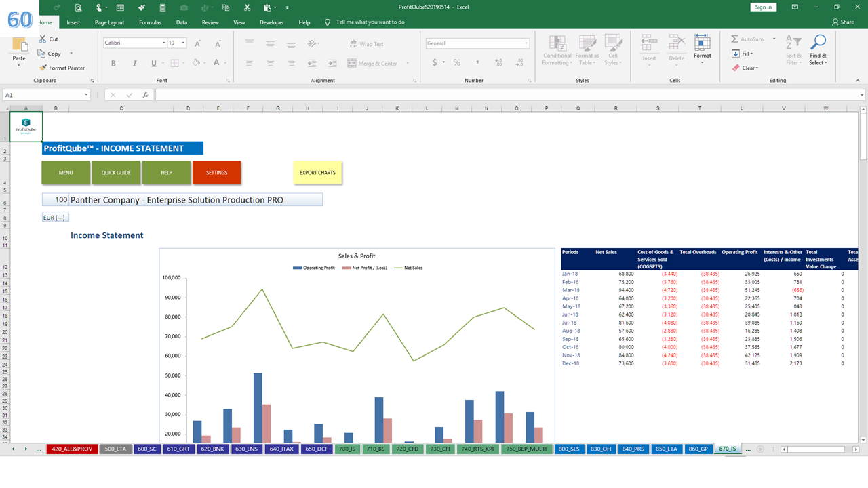Viewport: 868px width, 488px height.
Task: Click the Percent Style icon
Action: [457, 62]
